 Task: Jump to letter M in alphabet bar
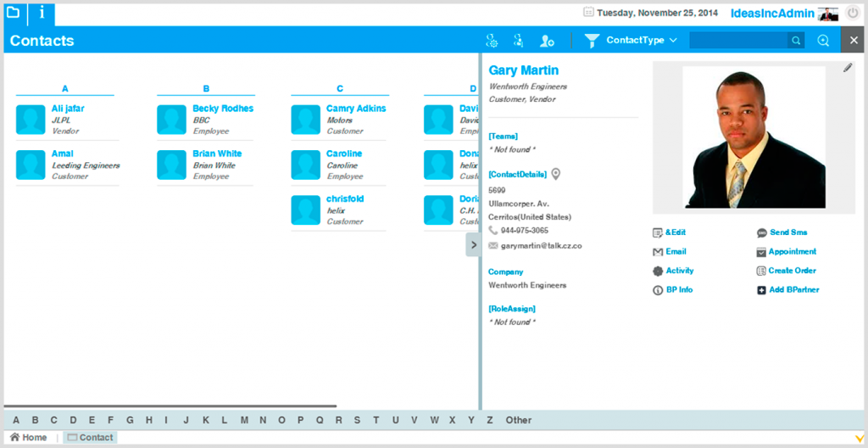point(244,420)
